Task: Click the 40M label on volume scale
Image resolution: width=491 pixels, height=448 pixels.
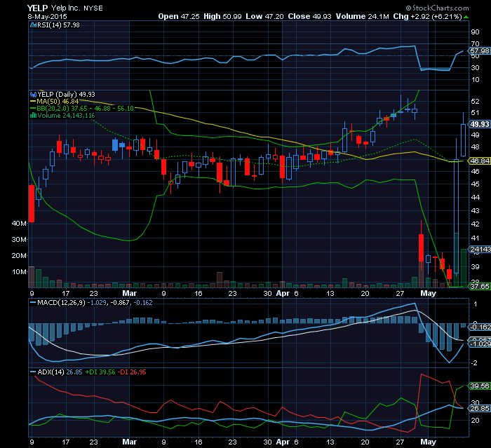Action: pos(19,223)
